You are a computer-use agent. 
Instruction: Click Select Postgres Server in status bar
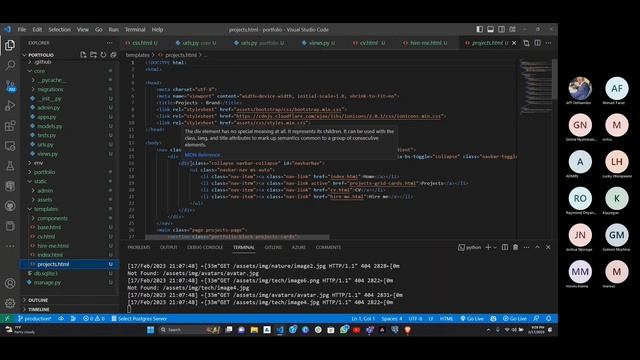pyautogui.click(x=139, y=318)
